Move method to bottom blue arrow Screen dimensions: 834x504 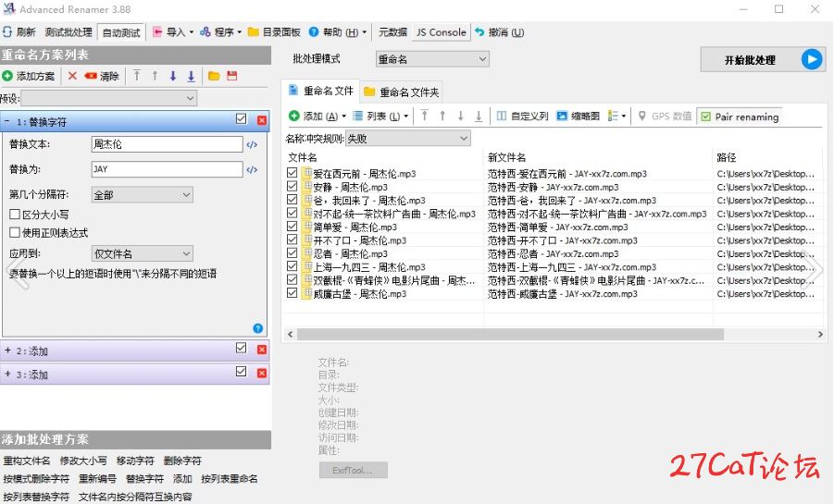[x=191, y=76]
